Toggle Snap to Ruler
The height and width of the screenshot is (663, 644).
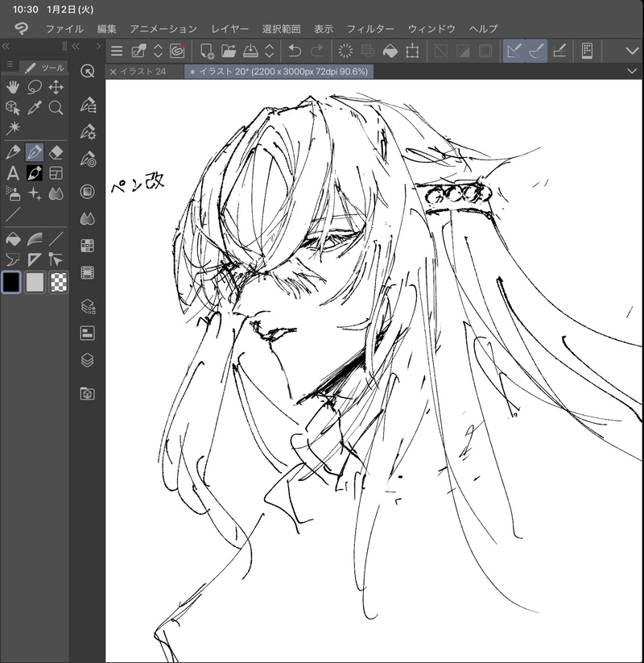514,51
